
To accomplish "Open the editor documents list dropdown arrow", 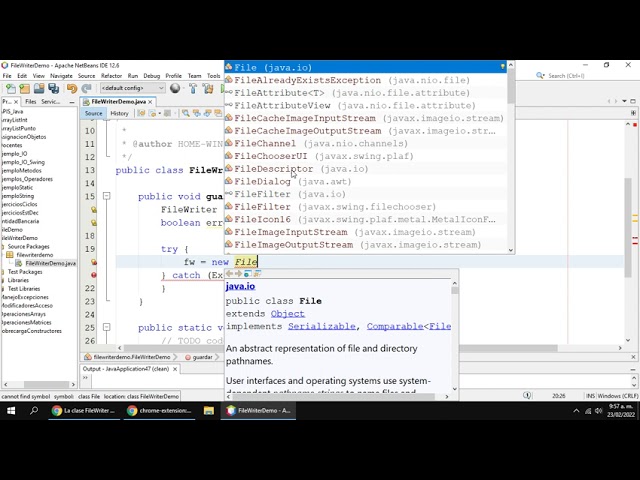I will coord(624,101).
